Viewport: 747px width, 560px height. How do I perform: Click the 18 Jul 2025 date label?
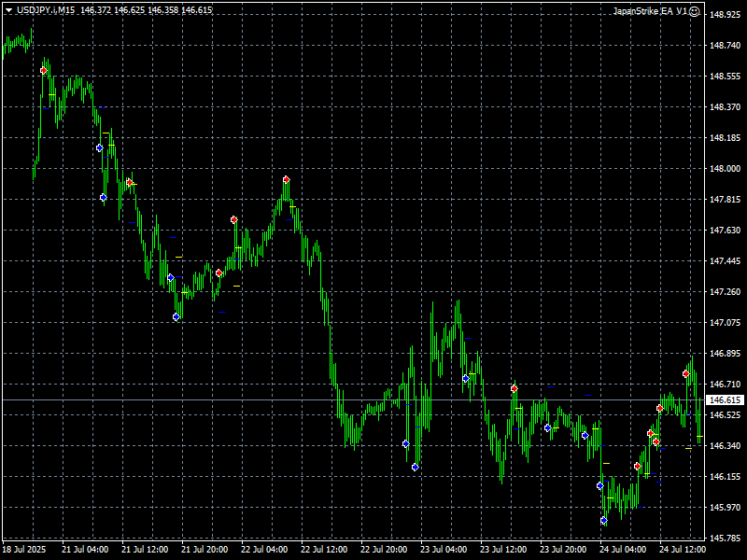point(25,550)
